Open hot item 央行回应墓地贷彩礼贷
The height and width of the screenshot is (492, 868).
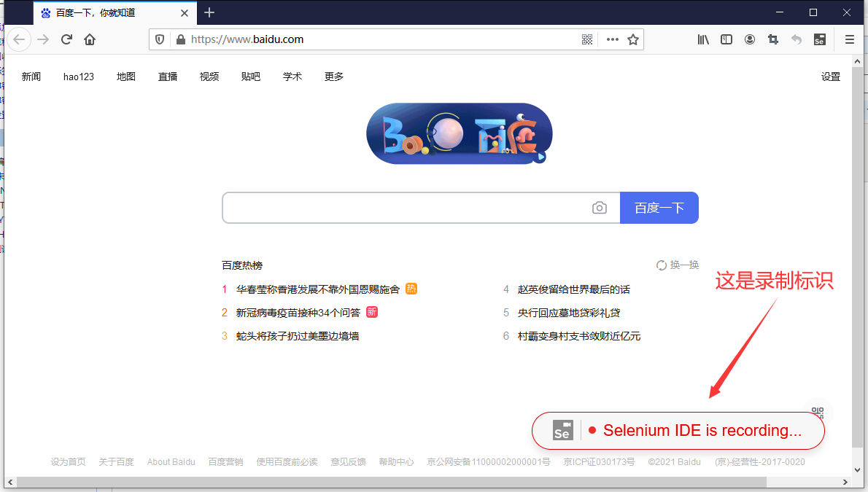pyautogui.click(x=568, y=313)
